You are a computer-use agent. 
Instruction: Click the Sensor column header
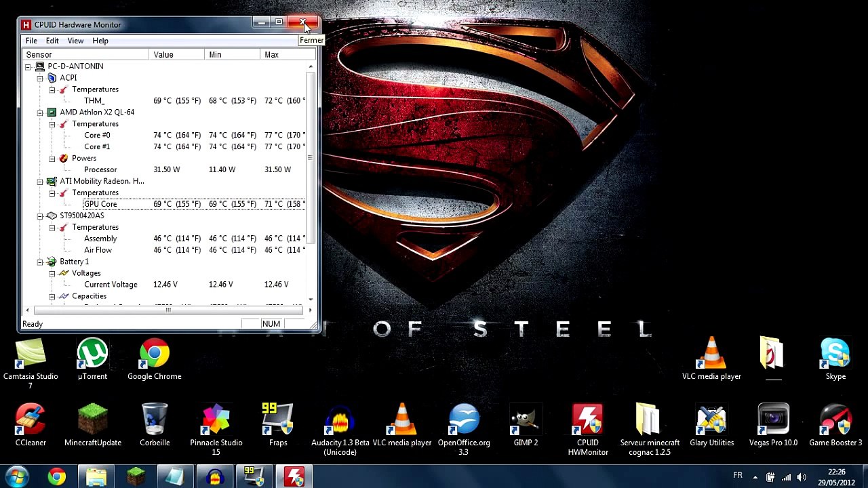coord(86,54)
